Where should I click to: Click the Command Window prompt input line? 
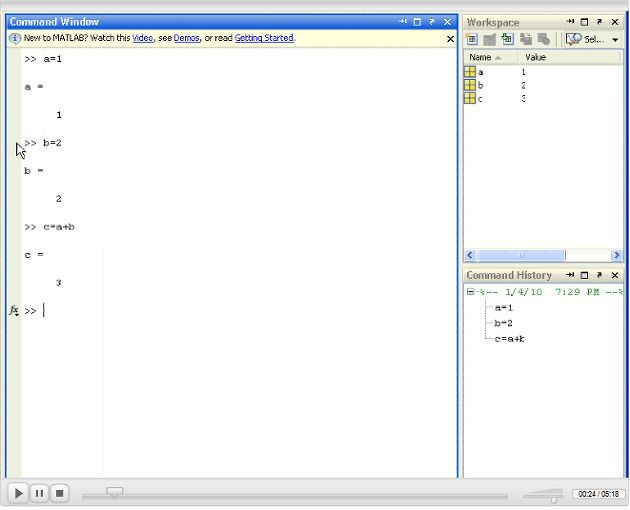pyautogui.click(x=239, y=311)
